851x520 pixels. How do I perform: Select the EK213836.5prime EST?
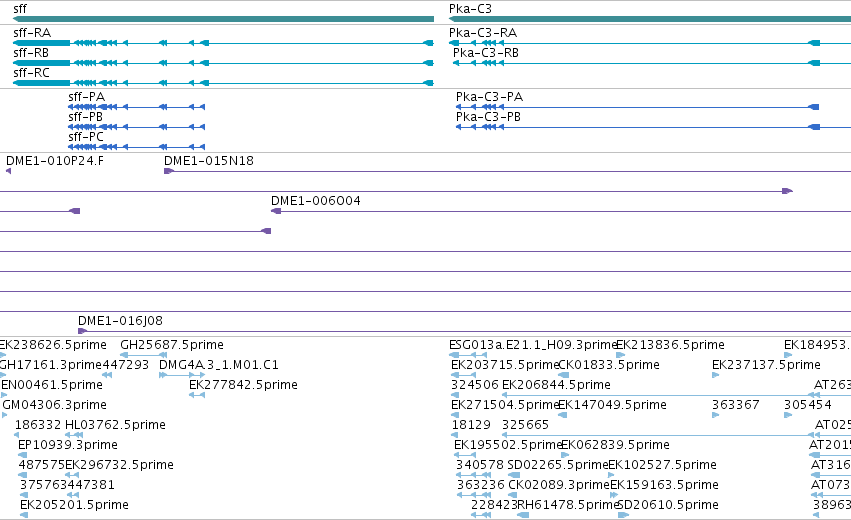coord(670,345)
